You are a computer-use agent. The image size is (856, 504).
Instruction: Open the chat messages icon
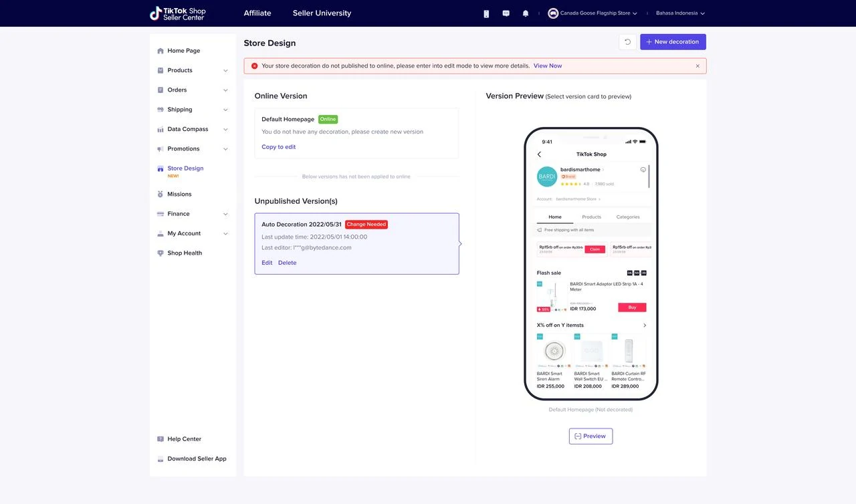tap(506, 13)
